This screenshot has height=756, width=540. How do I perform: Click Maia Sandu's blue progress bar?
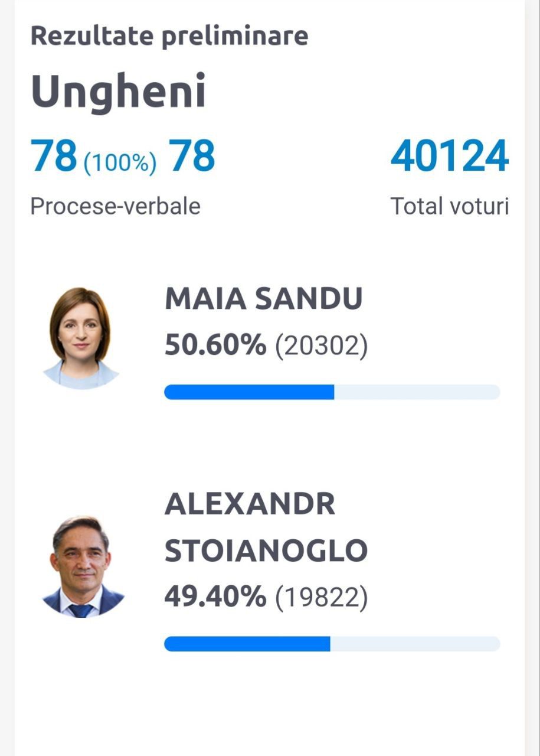[x=249, y=392]
